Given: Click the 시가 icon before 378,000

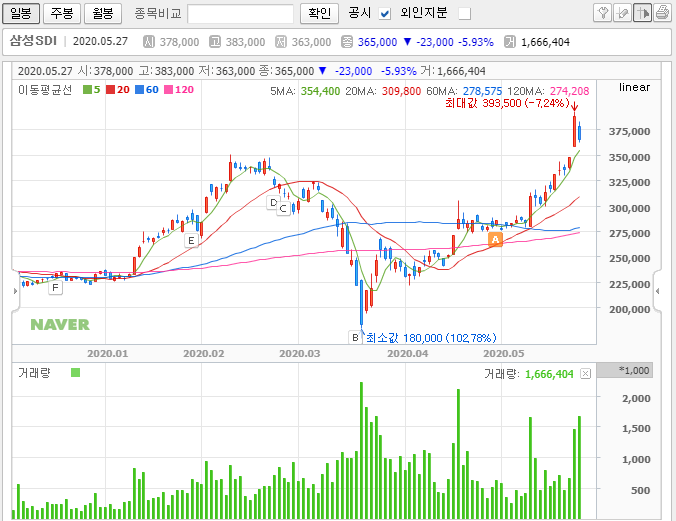Looking at the screenshot, I should pos(149,42).
